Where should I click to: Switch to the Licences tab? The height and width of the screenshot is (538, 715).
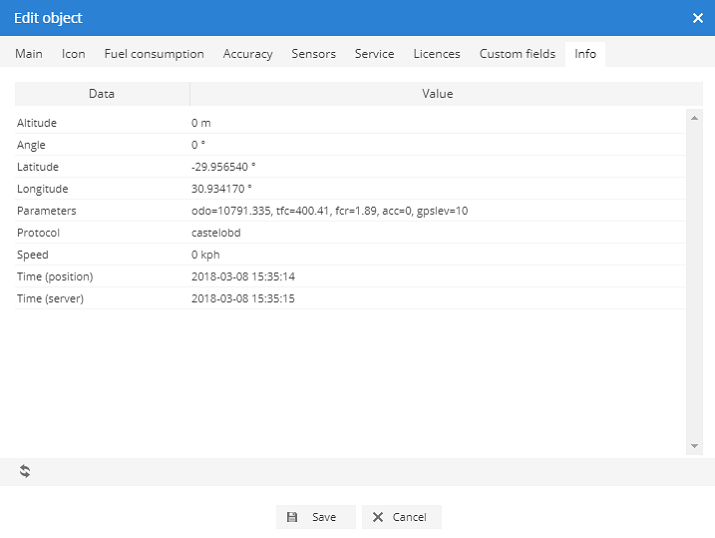click(x=437, y=54)
